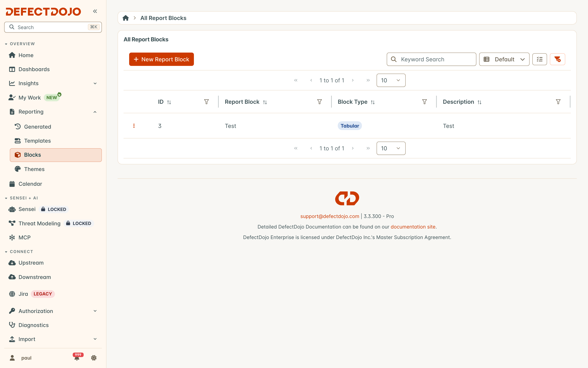Filter the Report Block column

(x=320, y=102)
